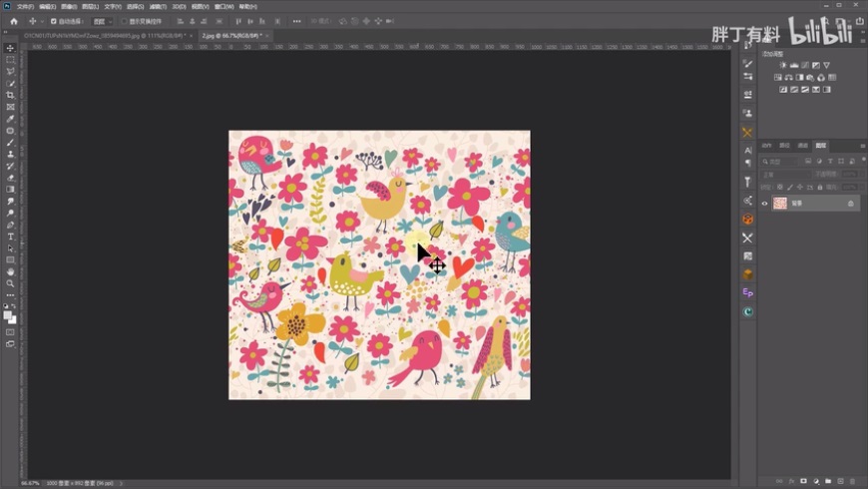The height and width of the screenshot is (489, 868).
Task: Add a Vibrance adjustment triangle icon
Action: [826, 65]
